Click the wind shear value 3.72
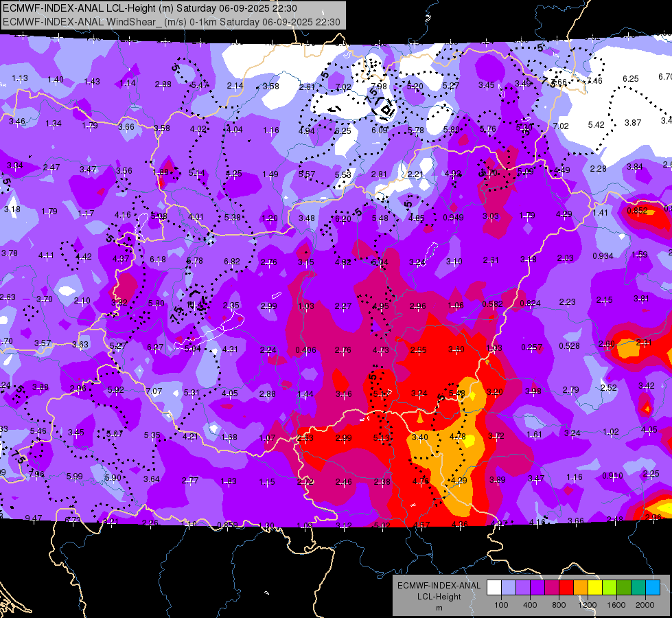The width and height of the screenshot is (672, 618). tap(496, 436)
